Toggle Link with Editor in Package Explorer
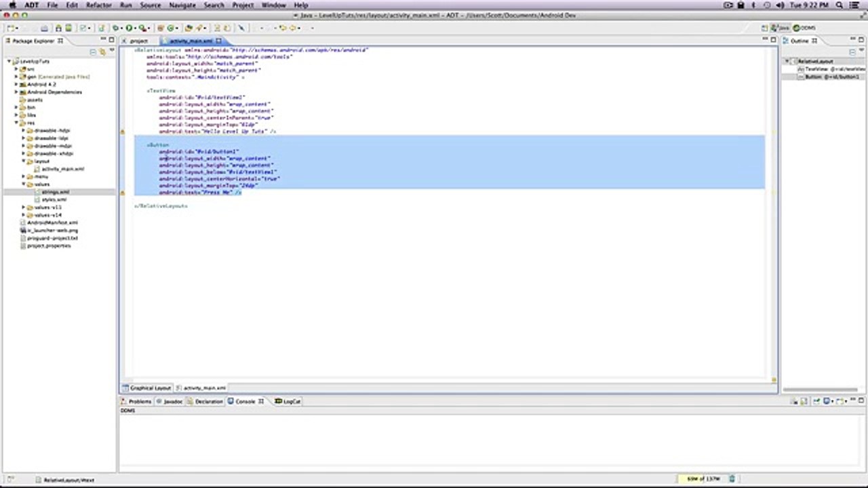This screenshot has width=868, height=488. (x=102, y=52)
